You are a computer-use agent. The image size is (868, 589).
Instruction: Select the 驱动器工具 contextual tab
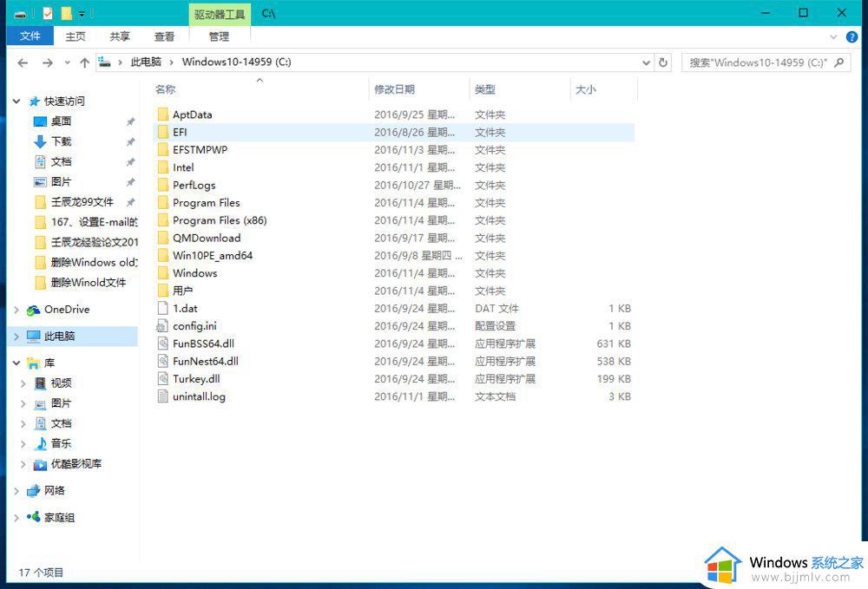pos(220,15)
